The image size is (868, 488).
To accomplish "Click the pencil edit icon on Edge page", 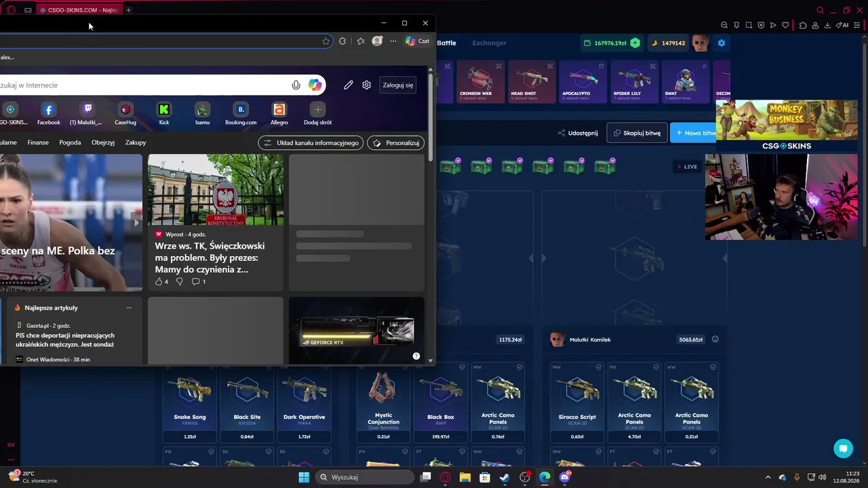I will click(349, 85).
